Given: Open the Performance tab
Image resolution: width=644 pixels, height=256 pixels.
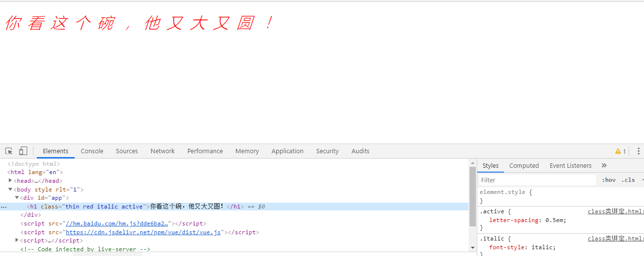Looking at the screenshot, I should point(205,151).
